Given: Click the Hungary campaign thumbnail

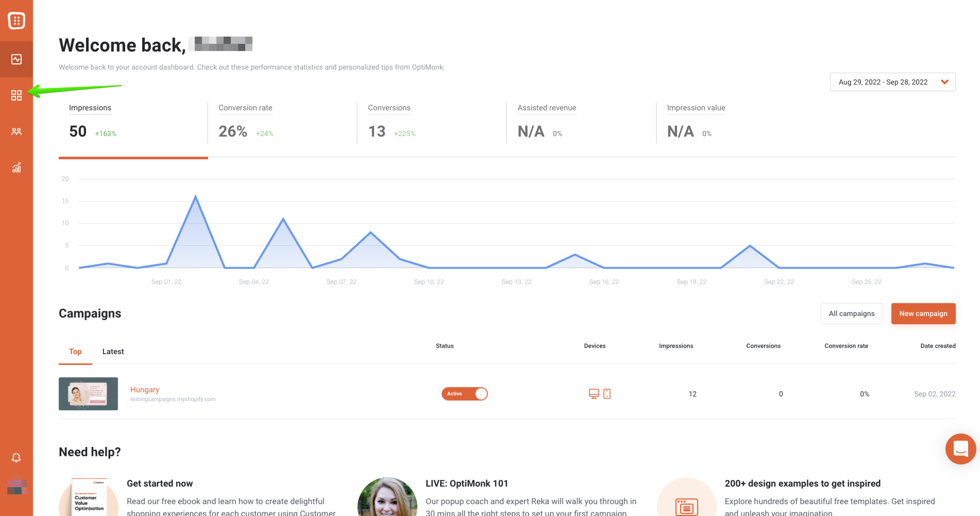Looking at the screenshot, I should 88,394.
